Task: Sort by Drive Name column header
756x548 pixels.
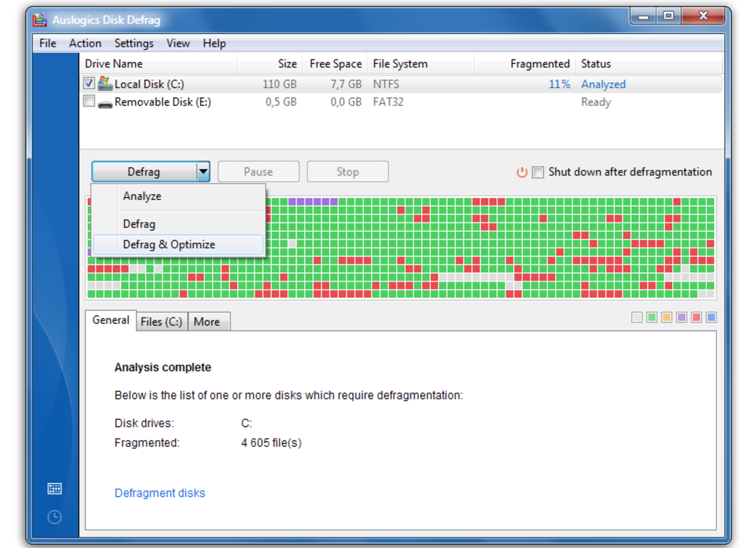Action: point(158,64)
